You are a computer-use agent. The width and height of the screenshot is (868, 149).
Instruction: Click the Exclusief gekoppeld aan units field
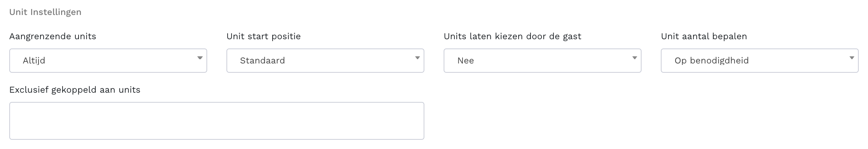coord(216,121)
